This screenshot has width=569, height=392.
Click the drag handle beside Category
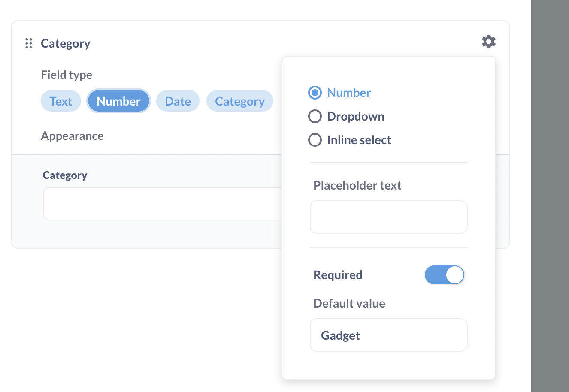coord(29,43)
